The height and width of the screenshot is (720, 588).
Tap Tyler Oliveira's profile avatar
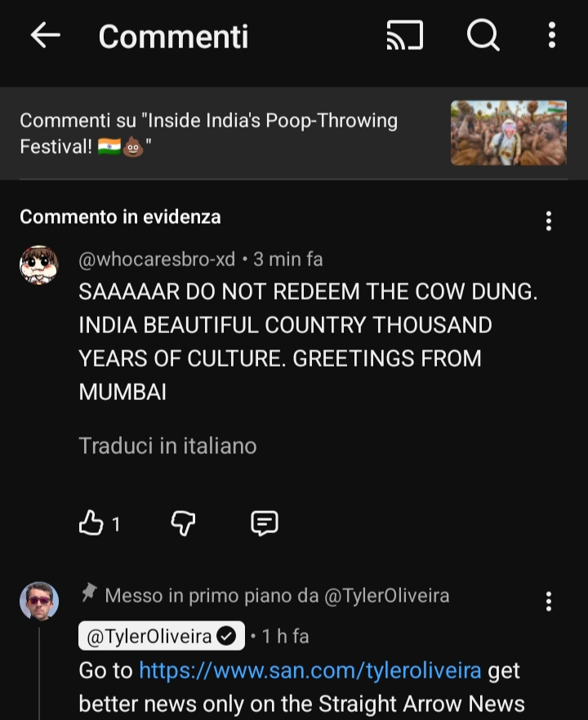pyautogui.click(x=39, y=602)
